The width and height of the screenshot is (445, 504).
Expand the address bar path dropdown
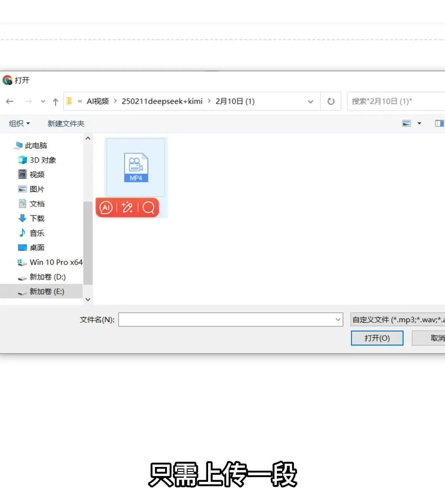(x=310, y=101)
